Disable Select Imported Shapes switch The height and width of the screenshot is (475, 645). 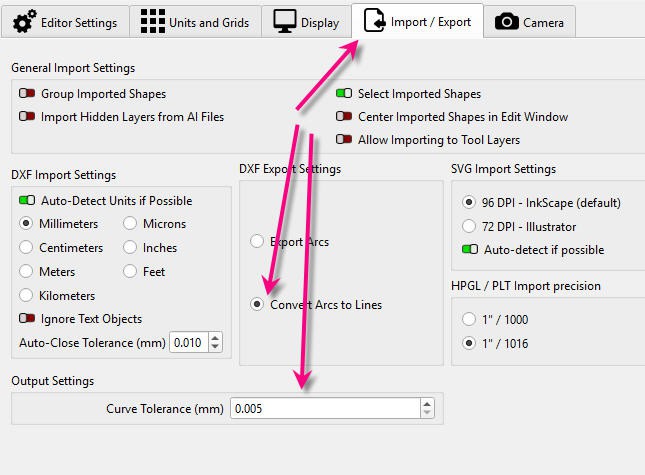(x=344, y=94)
